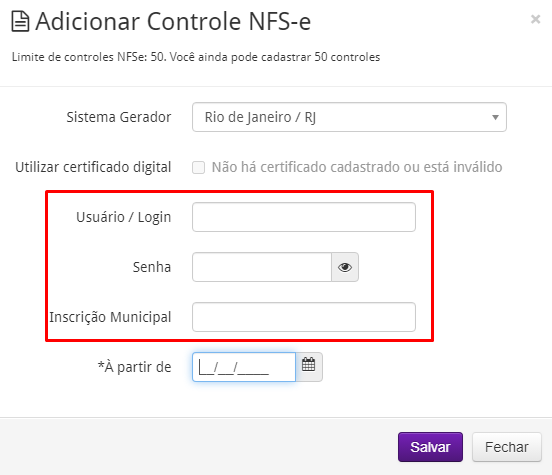Open the calendar date picker icon
This screenshot has height=475, width=552.
(309, 367)
